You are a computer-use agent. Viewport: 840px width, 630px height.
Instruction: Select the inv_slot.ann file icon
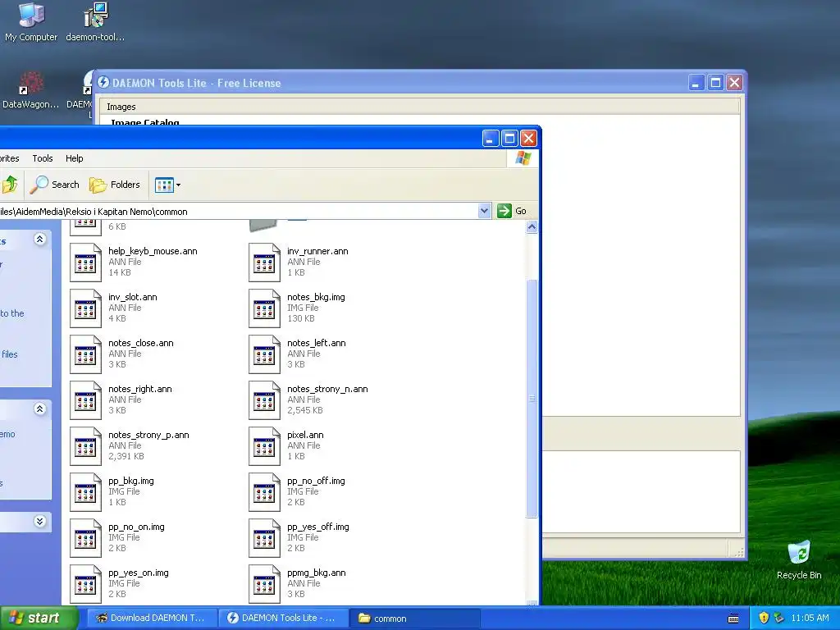[x=85, y=308]
